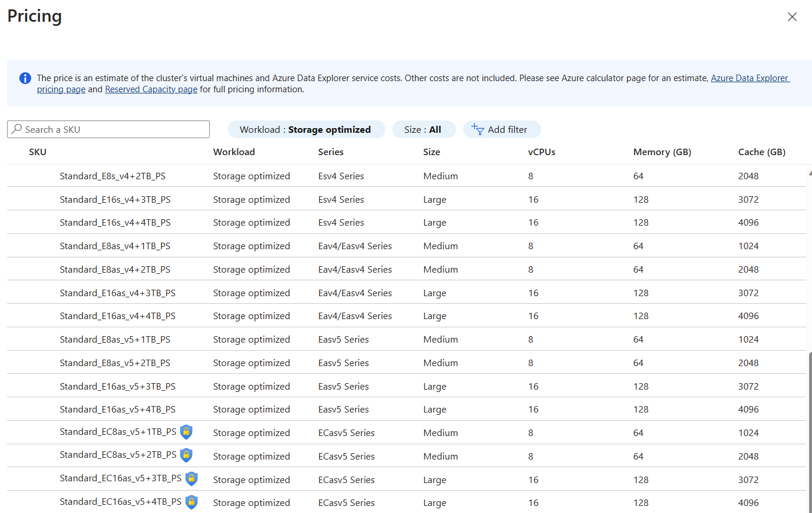Image resolution: width=812 pixels, height=513 pixels.
Task: Open the Size: All filter
Action: tap(424, 129)
